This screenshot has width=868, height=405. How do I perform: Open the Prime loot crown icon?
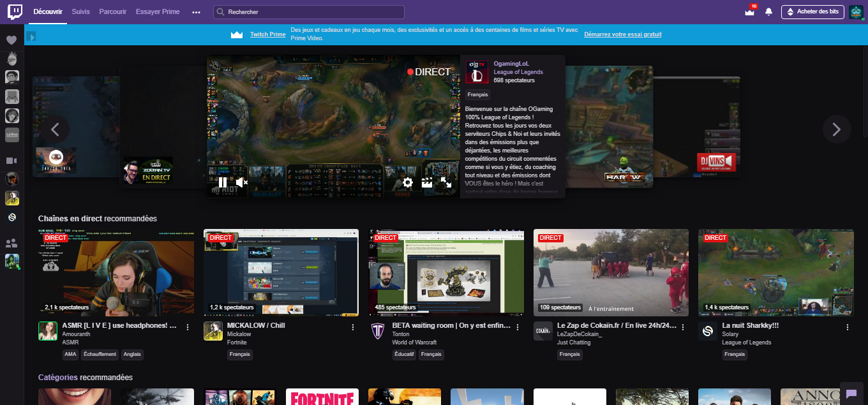(x=749, y=12)
